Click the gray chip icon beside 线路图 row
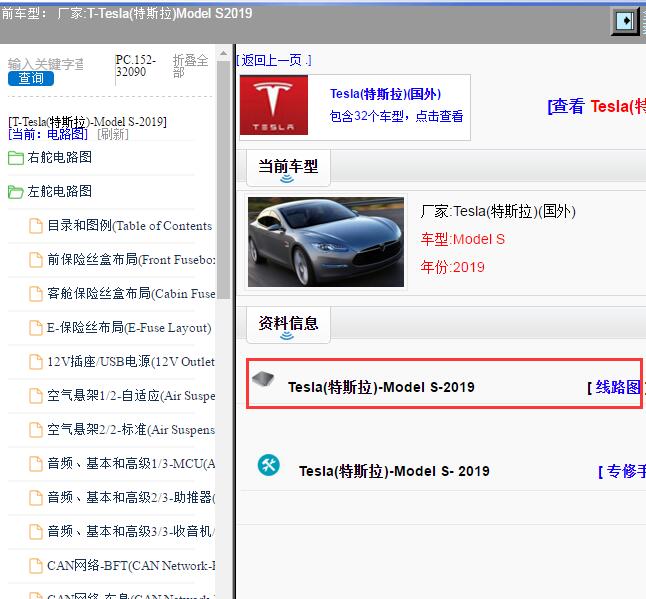Screen dimensions: 646x599 (263, 378)
